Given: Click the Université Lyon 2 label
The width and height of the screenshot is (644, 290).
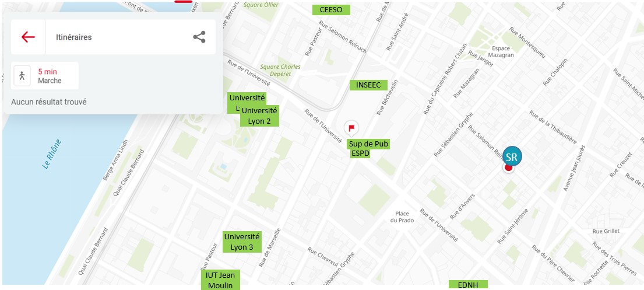Looking at the screenshot, I should tap(259, 116).
